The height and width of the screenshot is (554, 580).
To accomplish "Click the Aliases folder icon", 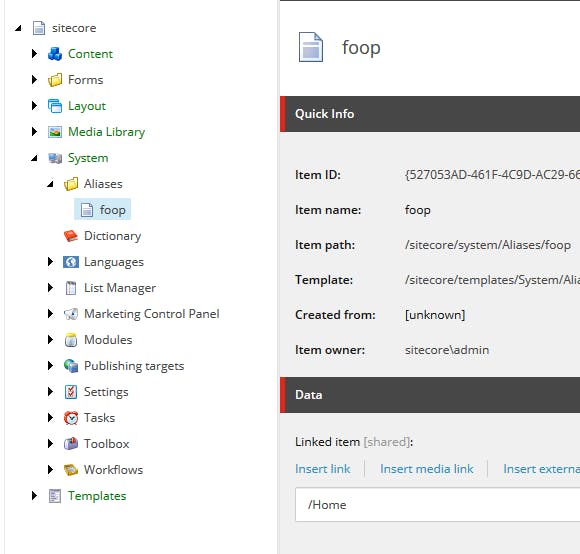I will pos(71,184).
